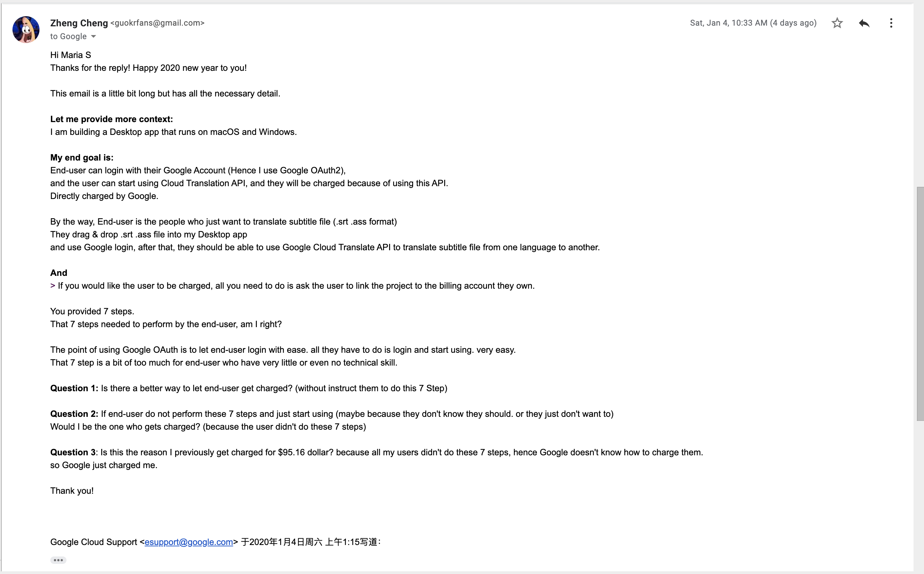Click the 'Thank you!' closing line
The width and height of the screenshot is (924, 574).
(x=72, y=490)
